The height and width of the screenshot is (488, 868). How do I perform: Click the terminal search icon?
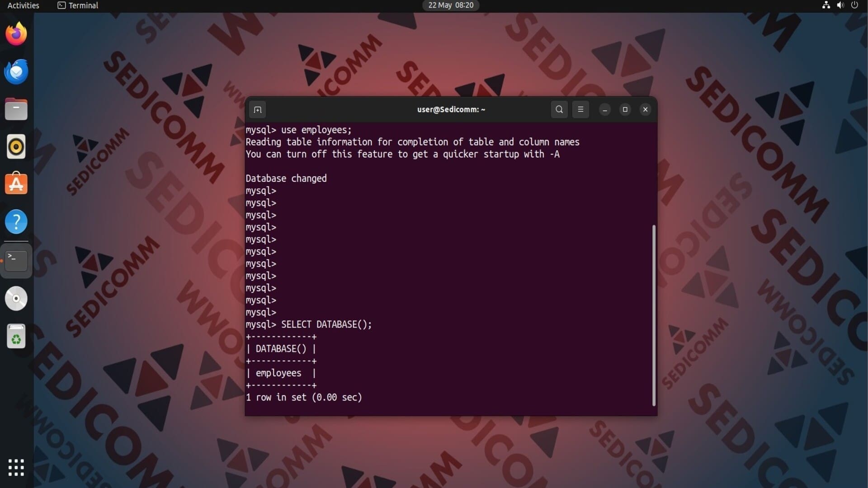559,109
